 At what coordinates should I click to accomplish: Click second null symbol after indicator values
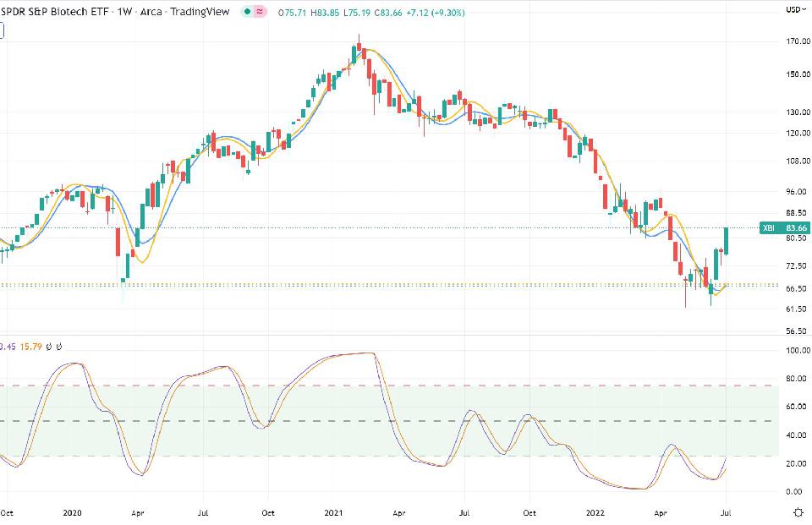click(x=62, y=346)
